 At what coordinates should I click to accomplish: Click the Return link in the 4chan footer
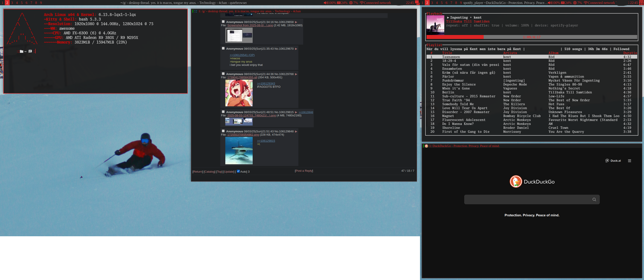point(198,172)
